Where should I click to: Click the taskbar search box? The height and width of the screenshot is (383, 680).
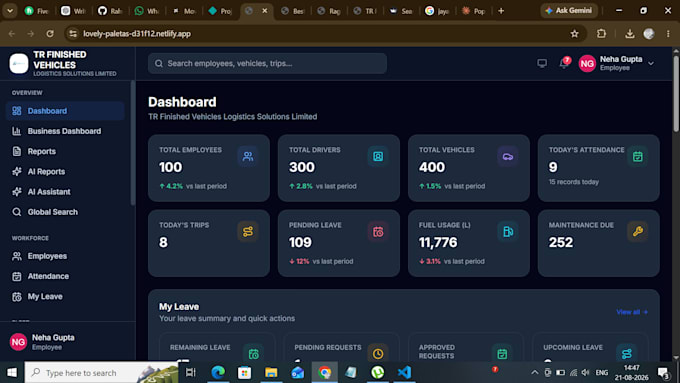click(x=101, y=373)
